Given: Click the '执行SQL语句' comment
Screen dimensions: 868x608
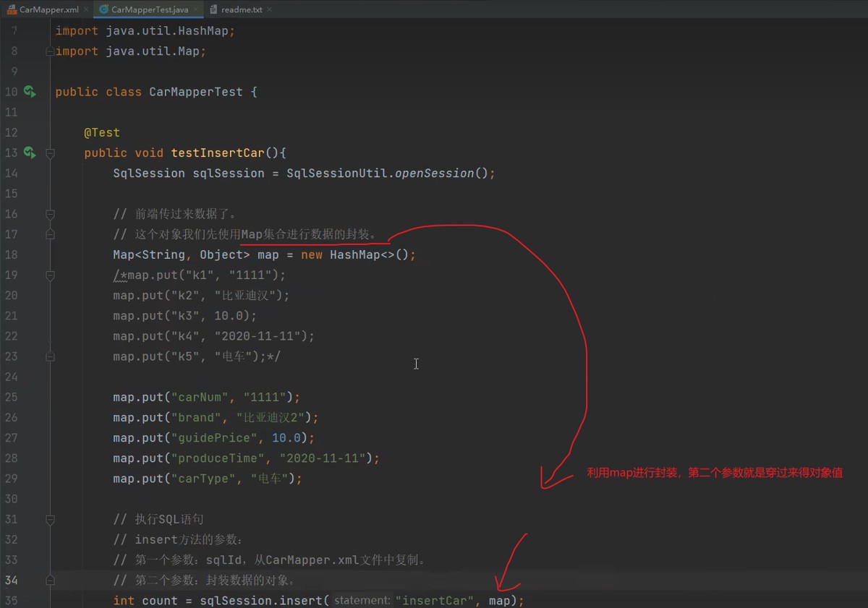Looking at the screenshot, I should [x=158, y=519].
